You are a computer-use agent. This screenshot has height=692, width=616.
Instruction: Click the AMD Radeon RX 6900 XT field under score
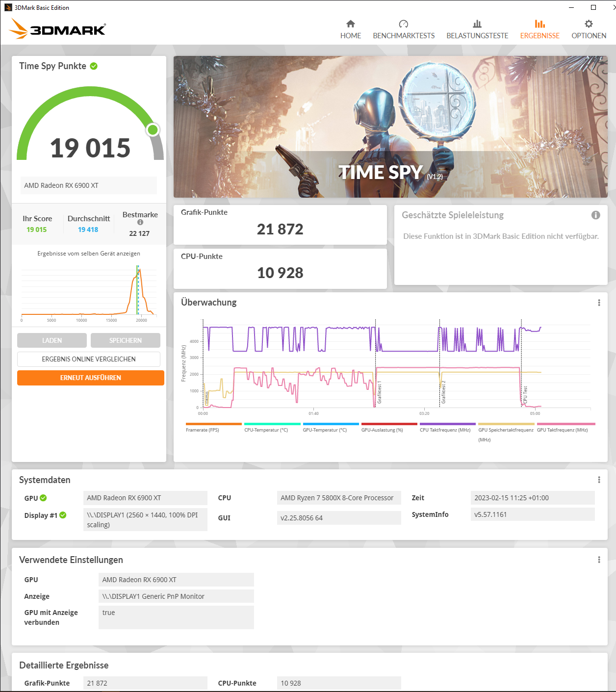[x=89, y=185]
